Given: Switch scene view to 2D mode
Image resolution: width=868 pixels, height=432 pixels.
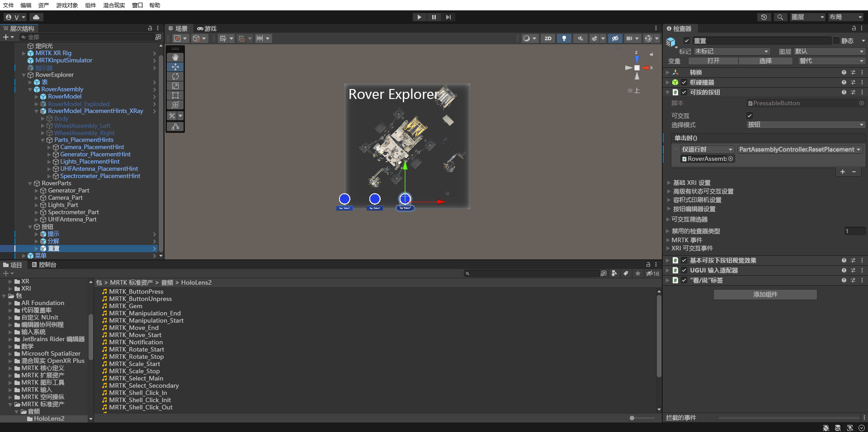Looking at the screenshot, I should click(547, 38).
